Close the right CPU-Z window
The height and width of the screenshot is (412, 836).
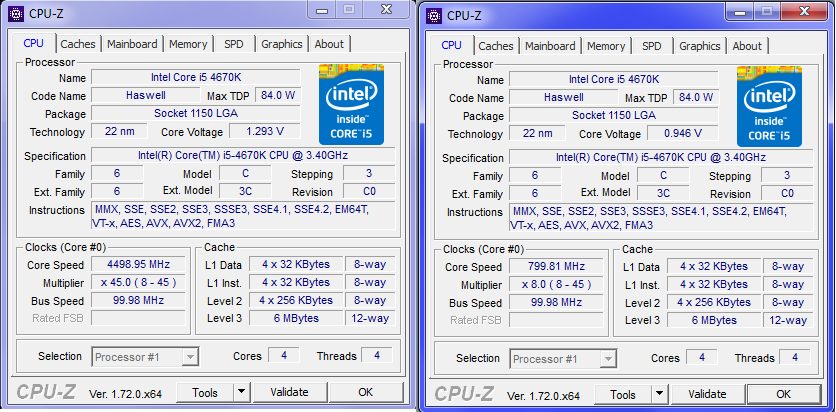click(x=805, y=11)
